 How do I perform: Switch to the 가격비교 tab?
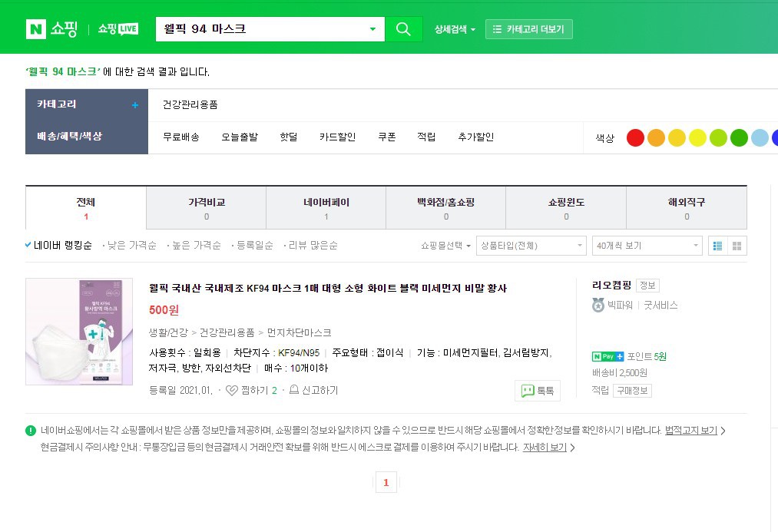(x=205, y=203)
